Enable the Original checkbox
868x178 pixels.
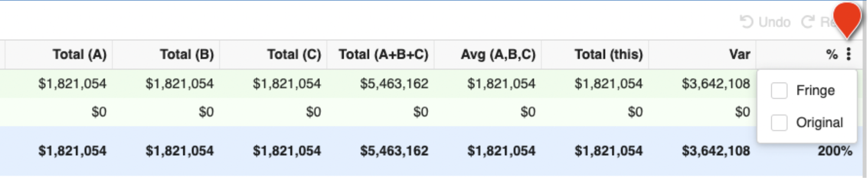point(779,122)
